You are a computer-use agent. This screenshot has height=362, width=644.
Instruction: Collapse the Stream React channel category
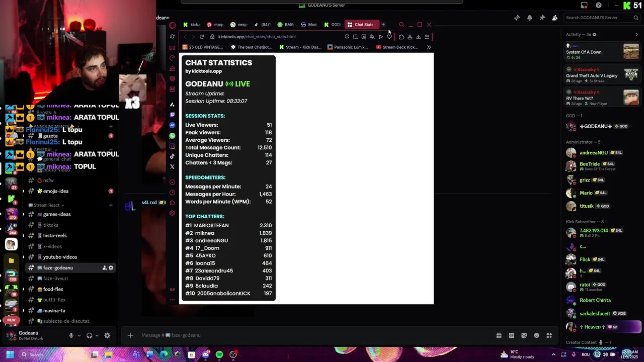pyautogui.click(x=46, y=205)
